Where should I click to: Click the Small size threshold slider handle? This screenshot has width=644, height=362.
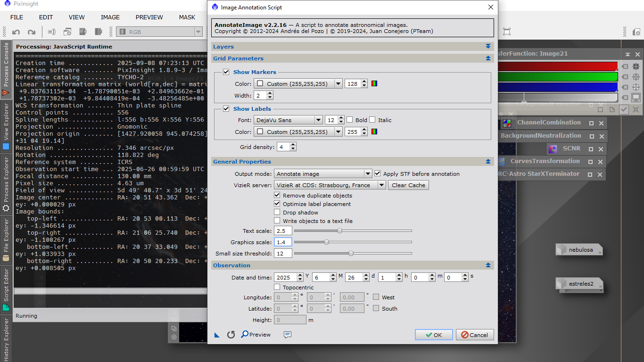click(x=351, y=254)
